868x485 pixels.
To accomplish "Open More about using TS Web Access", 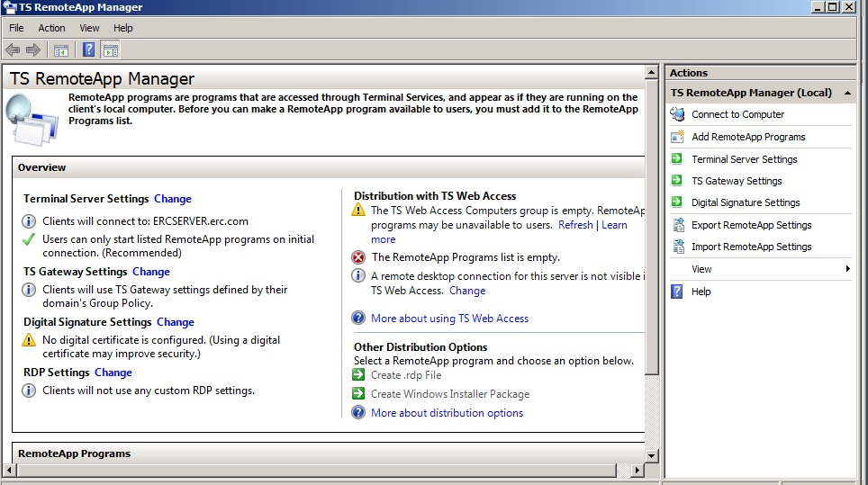I will pyautogui.click(x=449, y=319).
